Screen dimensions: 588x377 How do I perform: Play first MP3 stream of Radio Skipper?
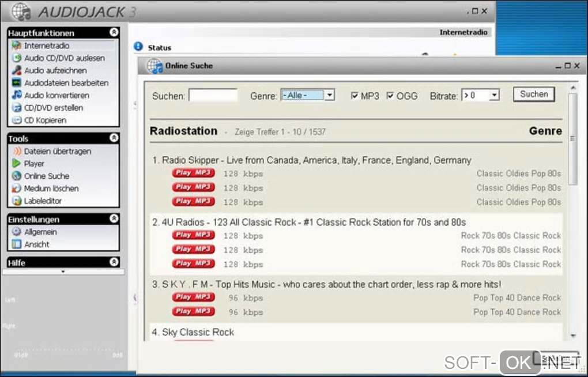(x=194, y=173)
